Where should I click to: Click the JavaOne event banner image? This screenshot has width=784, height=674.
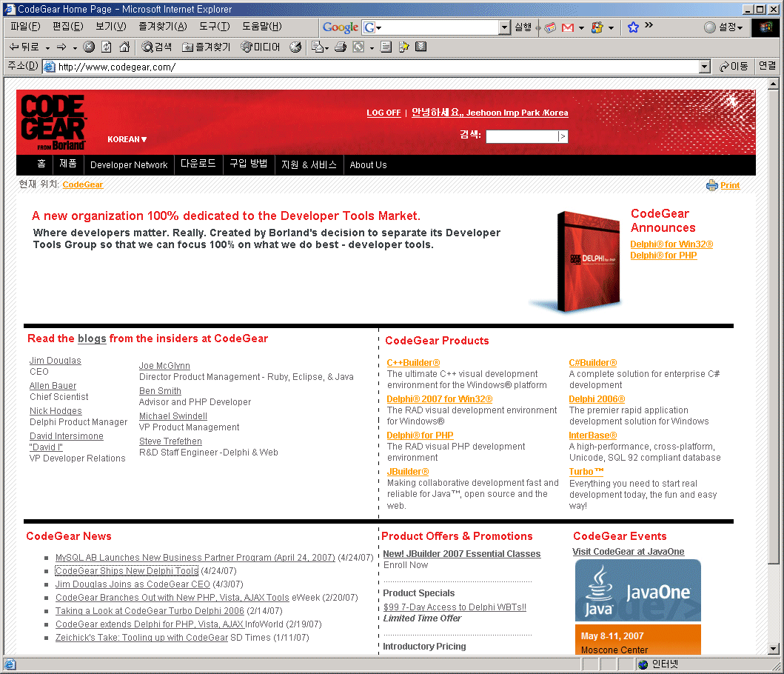pyautogui.click(x=637, y=590)
